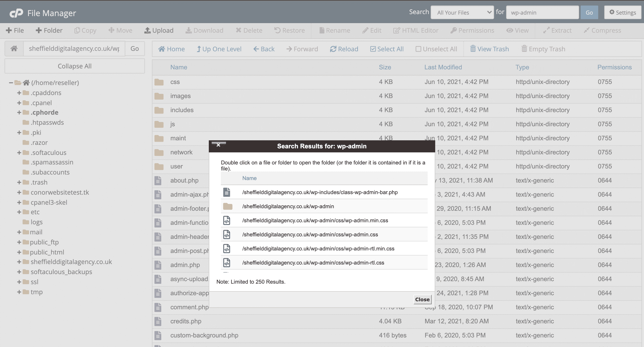Open the All Your Files search dropdown
The width and height of the screenshot is (644, 347).
(462, 12)
